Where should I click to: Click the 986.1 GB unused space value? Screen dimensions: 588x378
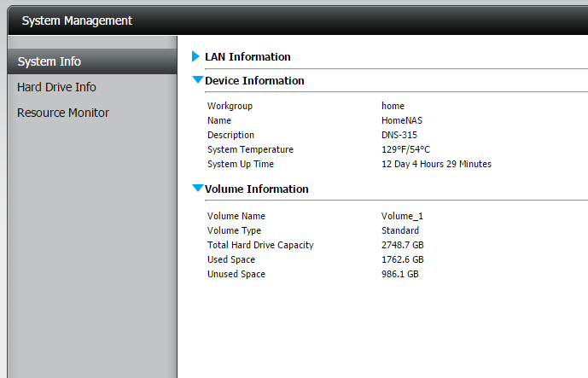[x=400, y=274]
